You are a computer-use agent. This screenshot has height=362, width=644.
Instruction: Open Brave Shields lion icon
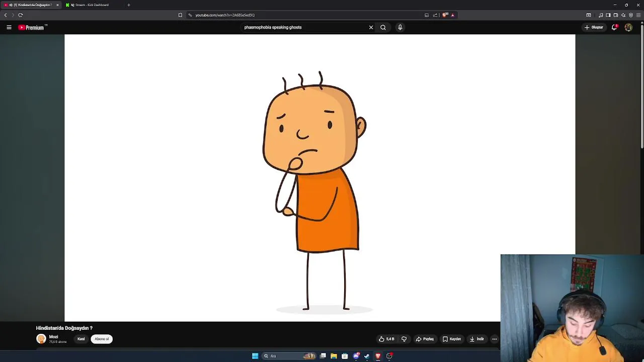(445, 15)
